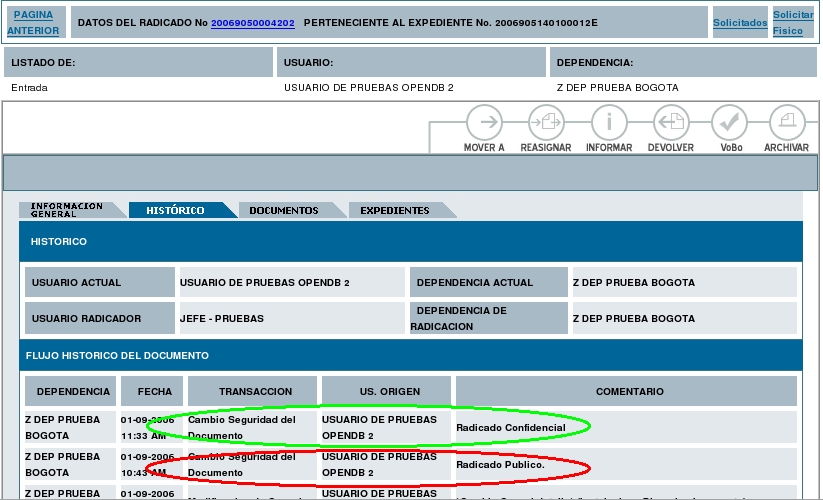Click the DEPENDENCIA column header
This screenshot has height=500, width=823.
click(70, 391)
